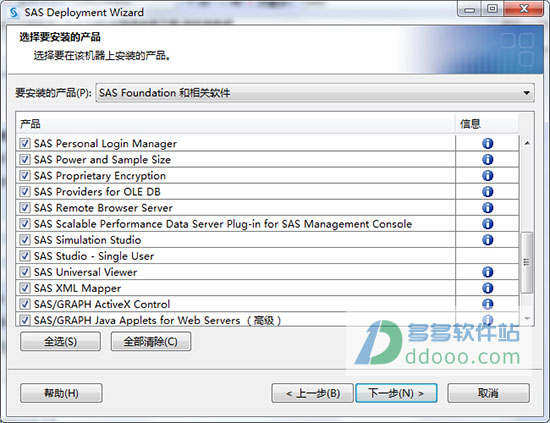The height and width of the screenshot is (423, 550).
Task: Click the SAS Deployment Wizard title icon
Action: 14,13
